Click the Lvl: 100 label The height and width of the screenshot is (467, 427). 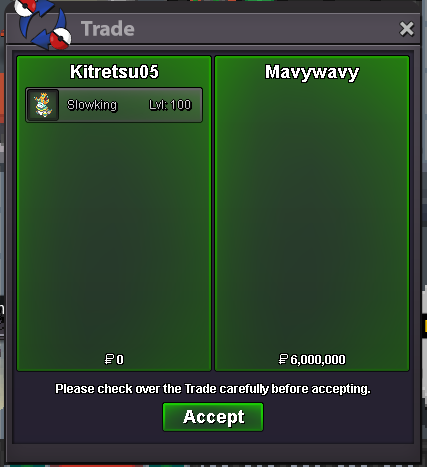(170, 105)
